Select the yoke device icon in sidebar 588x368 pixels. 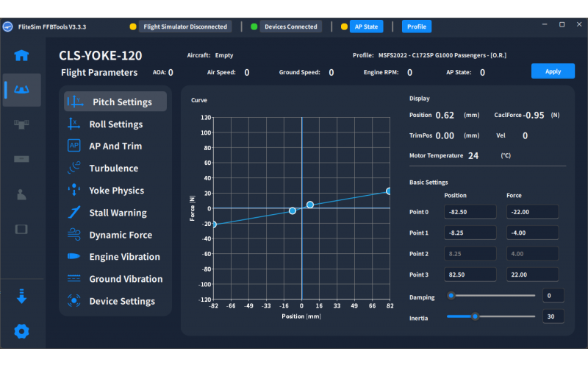click(21, 90)
